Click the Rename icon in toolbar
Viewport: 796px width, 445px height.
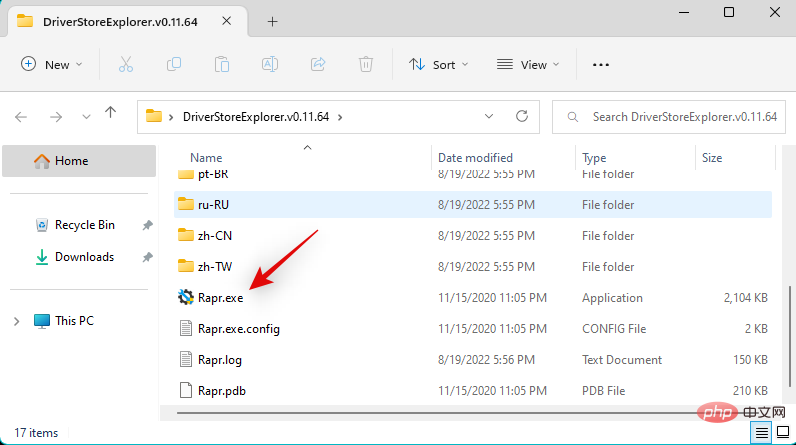pos(270,64)
